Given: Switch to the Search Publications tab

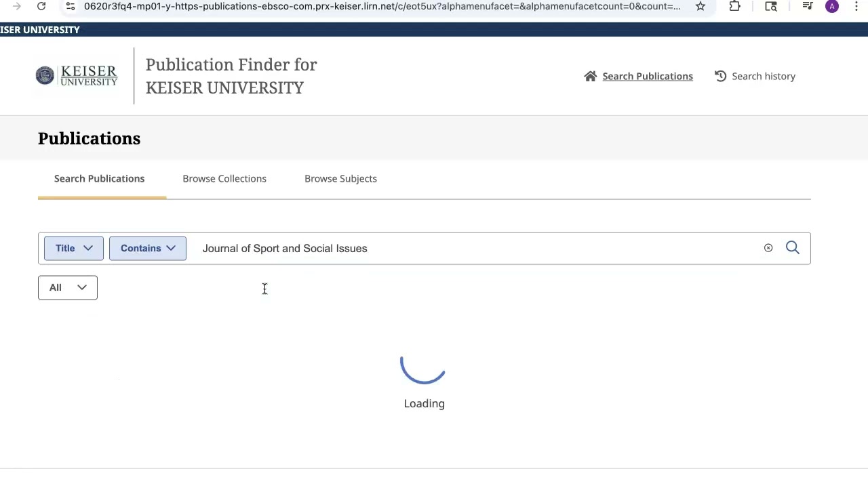Looking at the screenshot, I should pyautogui.click(x=100, y=178).
